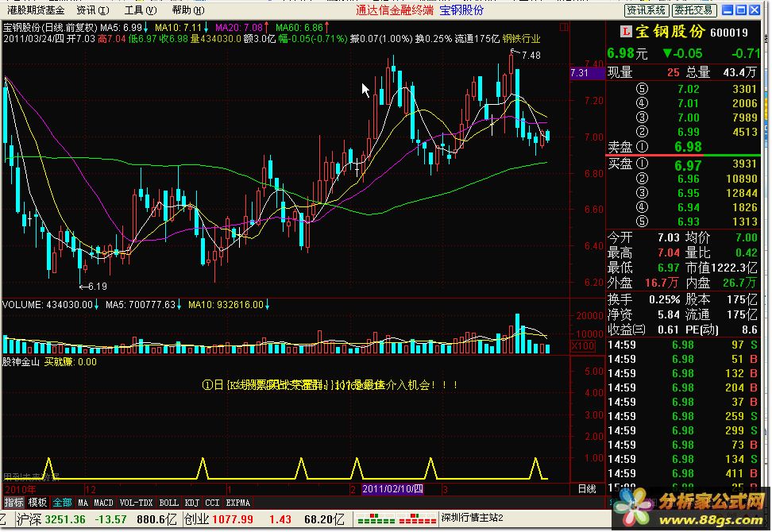Click the sell level ③ price 7.00

click(x=689, y=118)
